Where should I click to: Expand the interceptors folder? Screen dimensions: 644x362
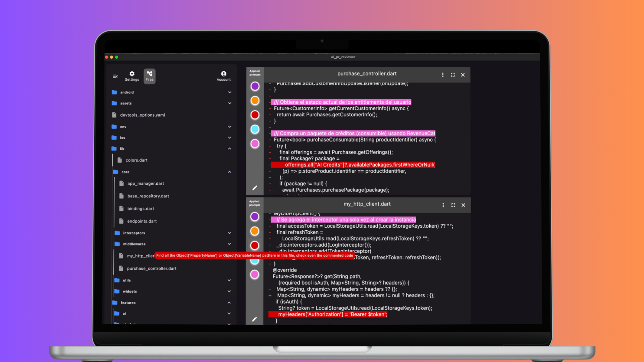pos(229,233)
